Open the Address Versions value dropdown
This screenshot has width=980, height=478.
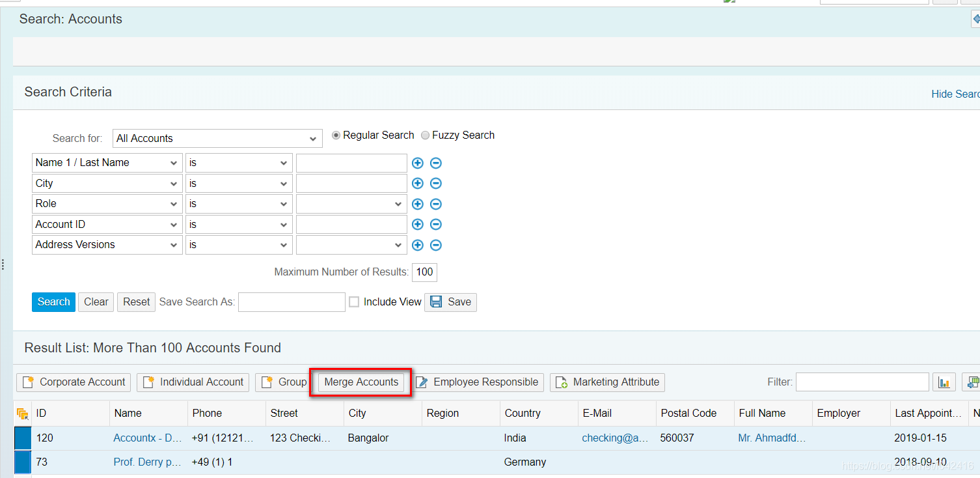coord(351,245)
